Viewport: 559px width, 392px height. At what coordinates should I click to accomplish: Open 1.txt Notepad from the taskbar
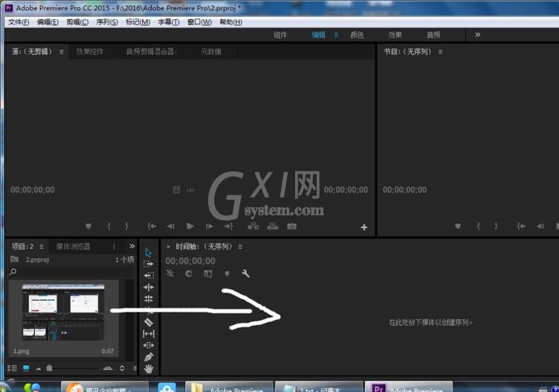(x=318, y=387)
